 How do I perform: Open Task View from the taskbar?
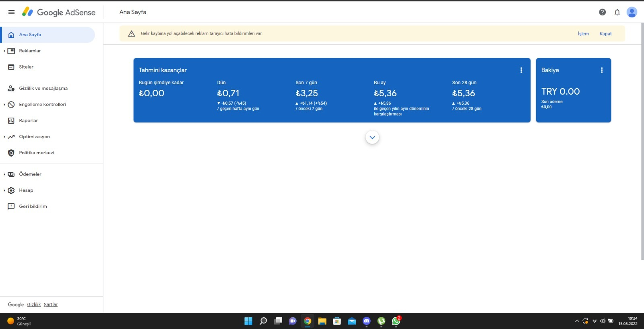[x=278, y=321]
